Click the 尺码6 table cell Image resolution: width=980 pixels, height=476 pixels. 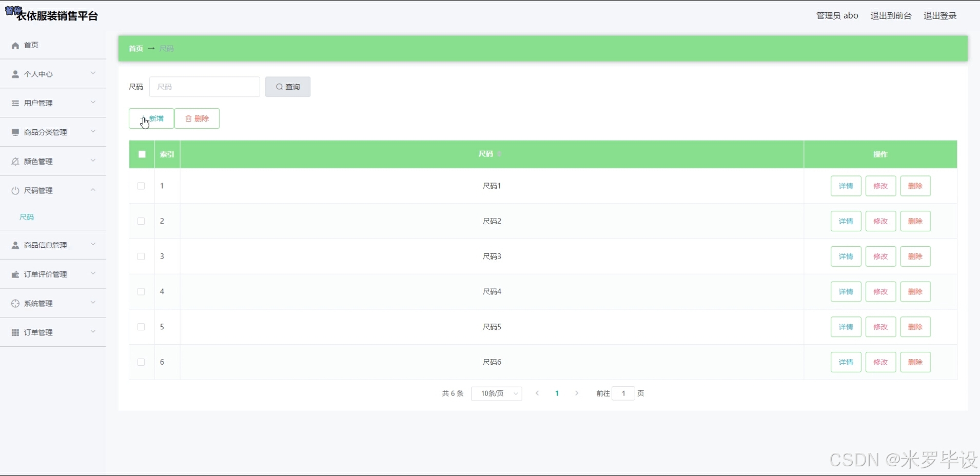point(492,362)
